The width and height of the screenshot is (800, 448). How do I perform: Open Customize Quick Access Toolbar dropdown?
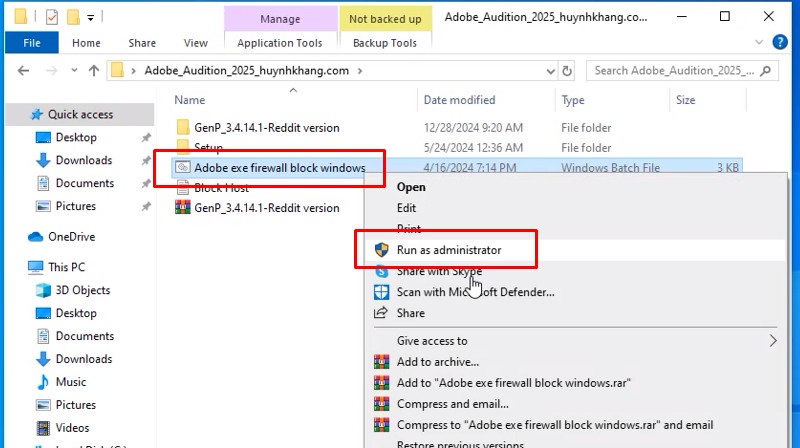[x=90, y=17]
